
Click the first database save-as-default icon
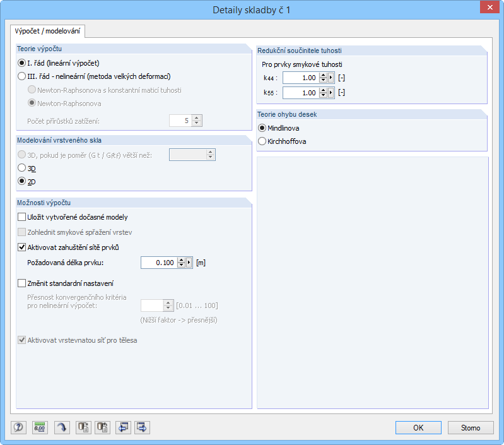[x=83, y=427]
